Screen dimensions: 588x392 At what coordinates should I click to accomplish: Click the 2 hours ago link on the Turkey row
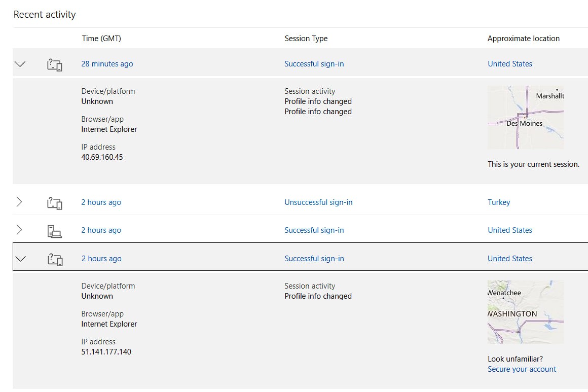101,202
